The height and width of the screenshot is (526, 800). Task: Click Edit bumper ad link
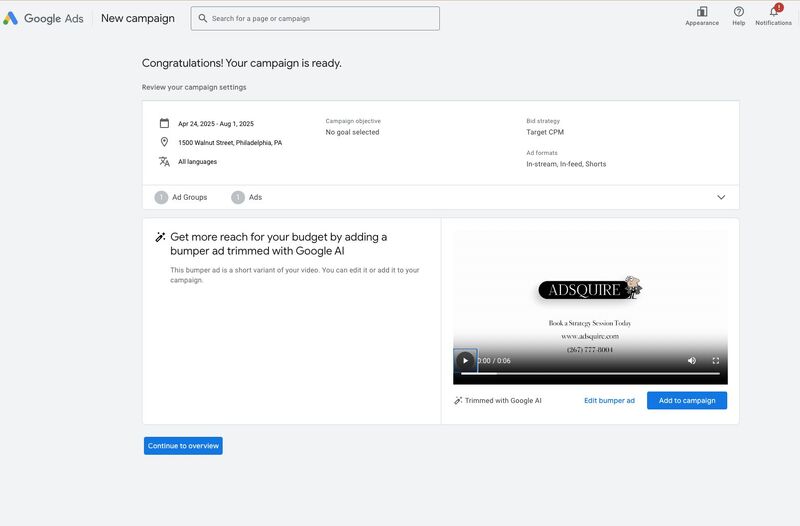(609, 400)
